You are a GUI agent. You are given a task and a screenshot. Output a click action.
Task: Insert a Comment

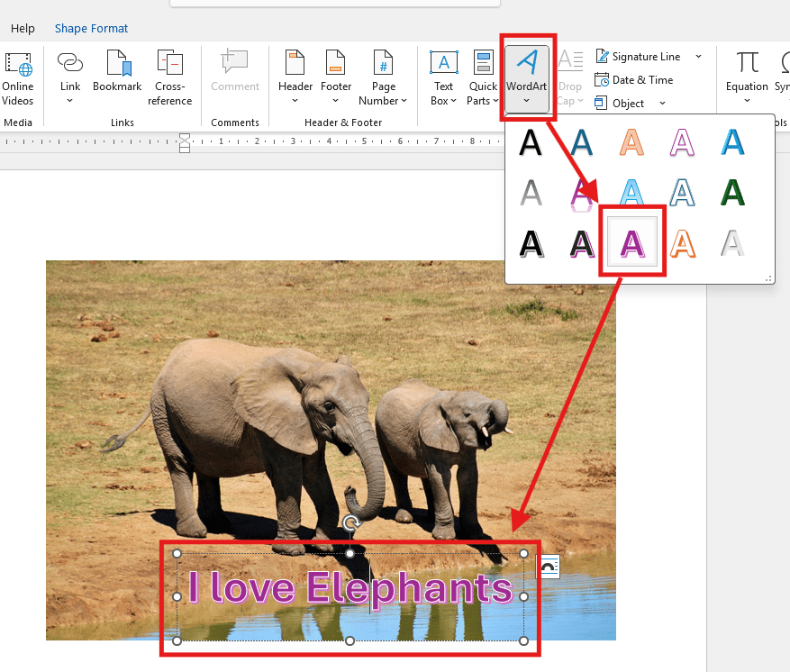click(x=234, y=77)
